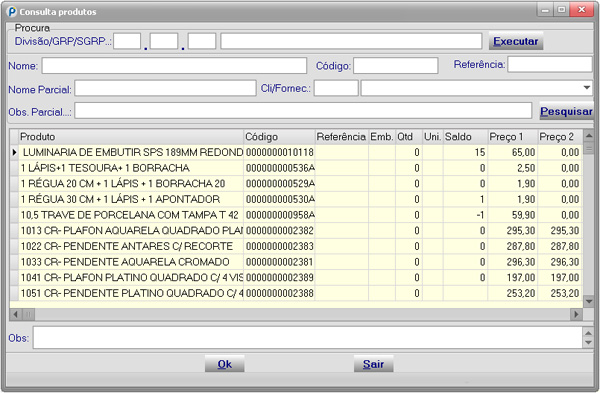Click the horizontal scroll left arrow

15,315
